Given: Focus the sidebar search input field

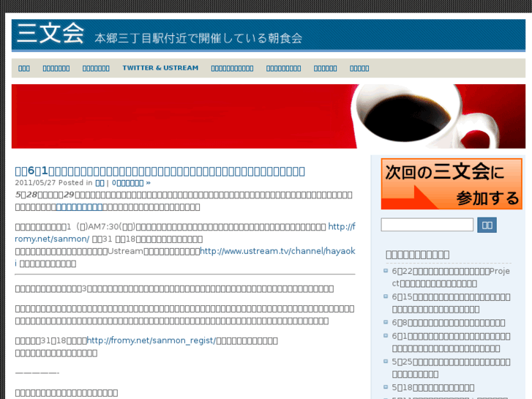Looking at the screenshot, I should pos(427,225).
